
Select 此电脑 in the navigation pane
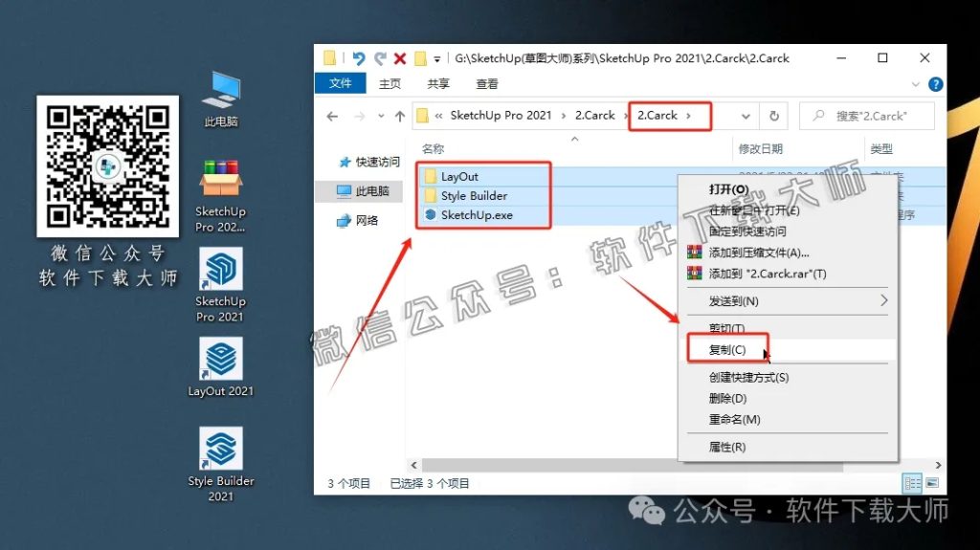pos(363,191)
